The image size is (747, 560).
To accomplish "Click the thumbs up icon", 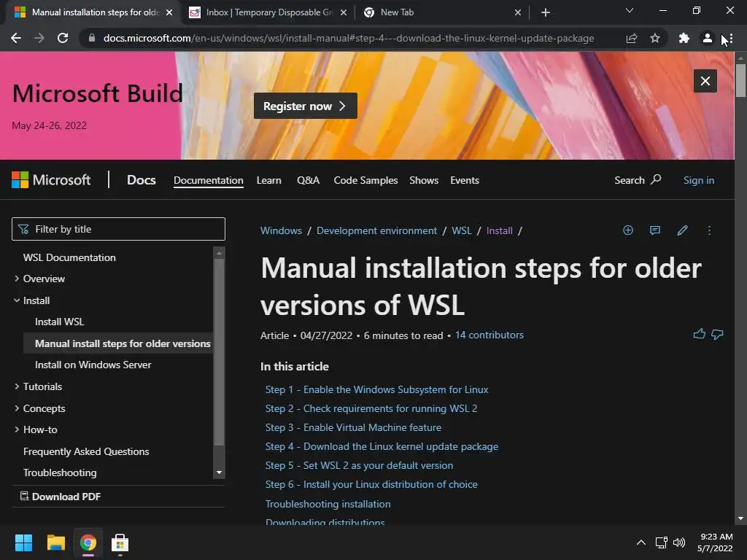I will tap(700, 334).
